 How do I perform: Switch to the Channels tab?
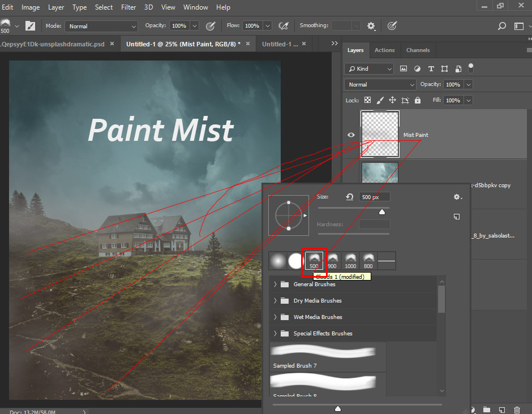coord(418,50)
